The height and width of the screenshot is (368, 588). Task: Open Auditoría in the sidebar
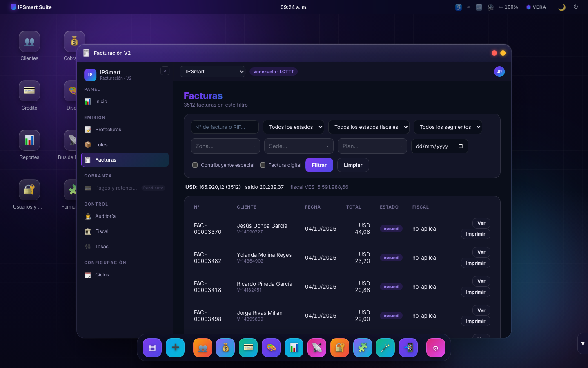point(125,216)
